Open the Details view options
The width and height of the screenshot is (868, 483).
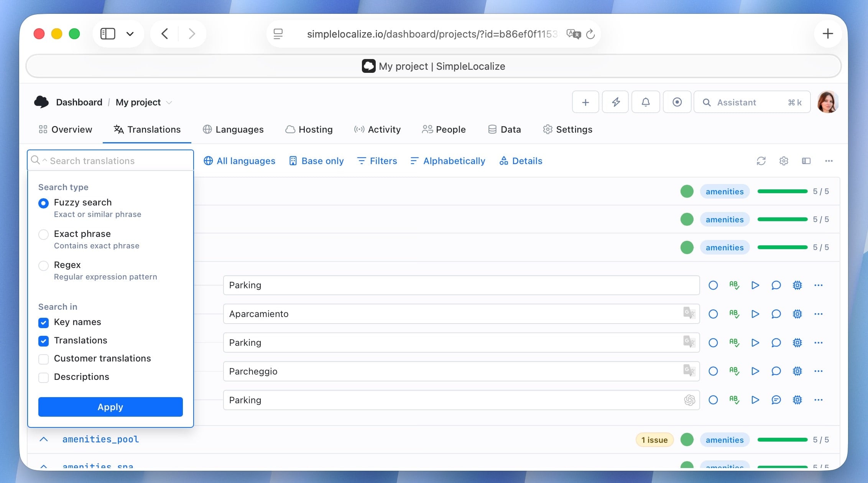(x=521, y=161)
